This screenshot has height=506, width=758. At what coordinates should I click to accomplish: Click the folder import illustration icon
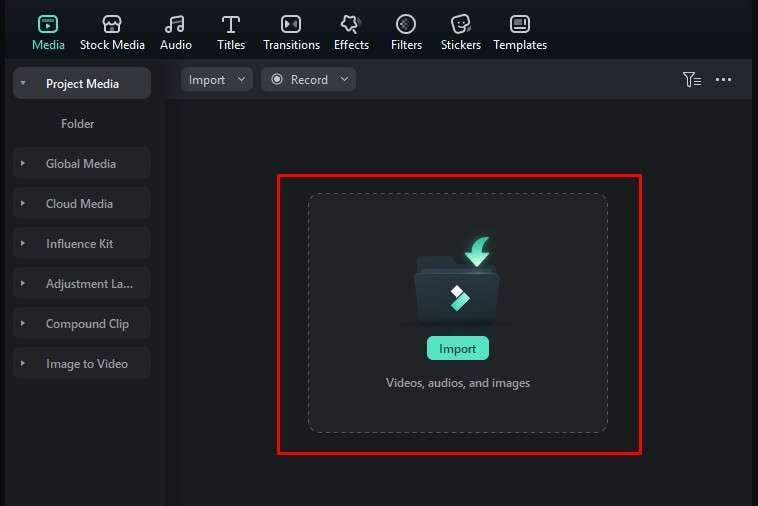click(x=457, y=281)
